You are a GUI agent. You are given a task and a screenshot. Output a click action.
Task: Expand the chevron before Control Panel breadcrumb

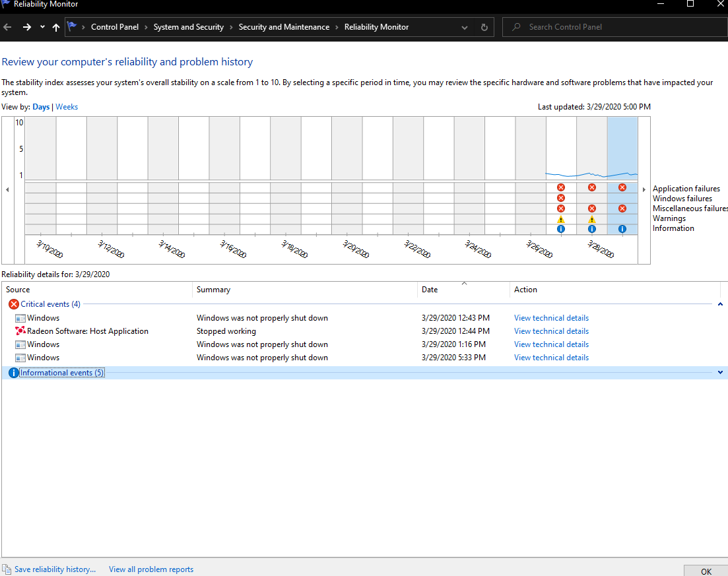tap(83, 27)
